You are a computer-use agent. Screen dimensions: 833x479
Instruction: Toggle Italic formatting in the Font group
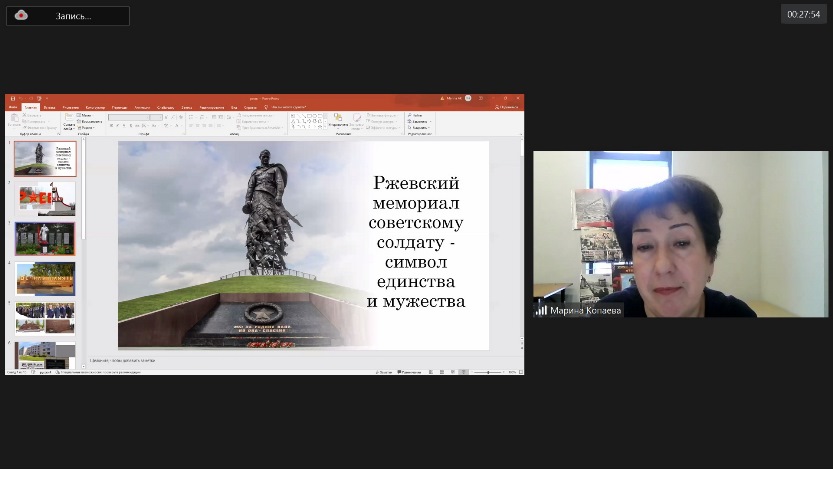click(117, 126)
